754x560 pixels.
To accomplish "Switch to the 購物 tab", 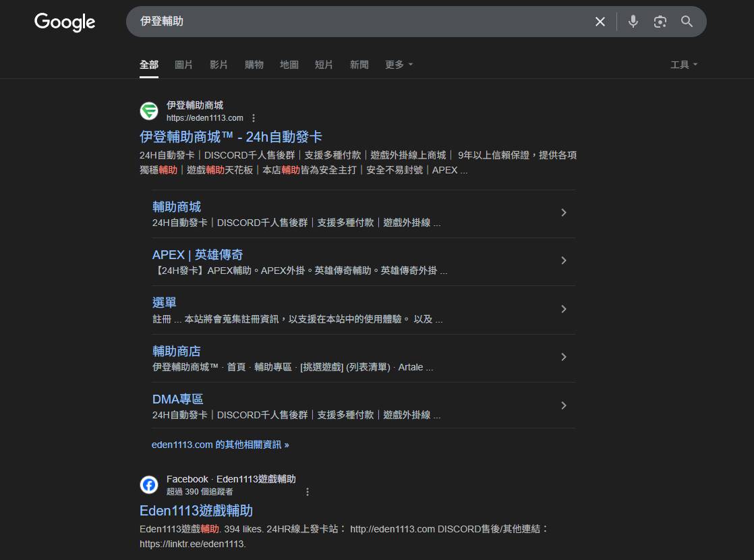I will coord(254,65).
